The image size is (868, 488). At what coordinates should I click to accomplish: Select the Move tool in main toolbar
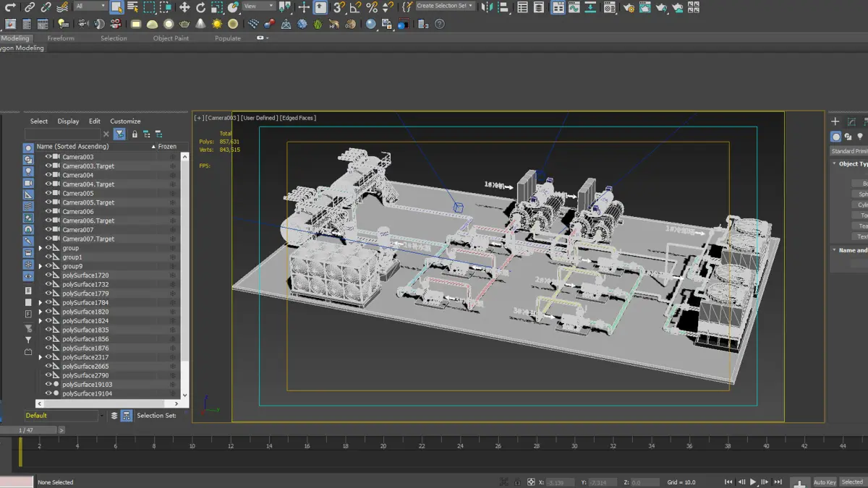pos(184,7)
